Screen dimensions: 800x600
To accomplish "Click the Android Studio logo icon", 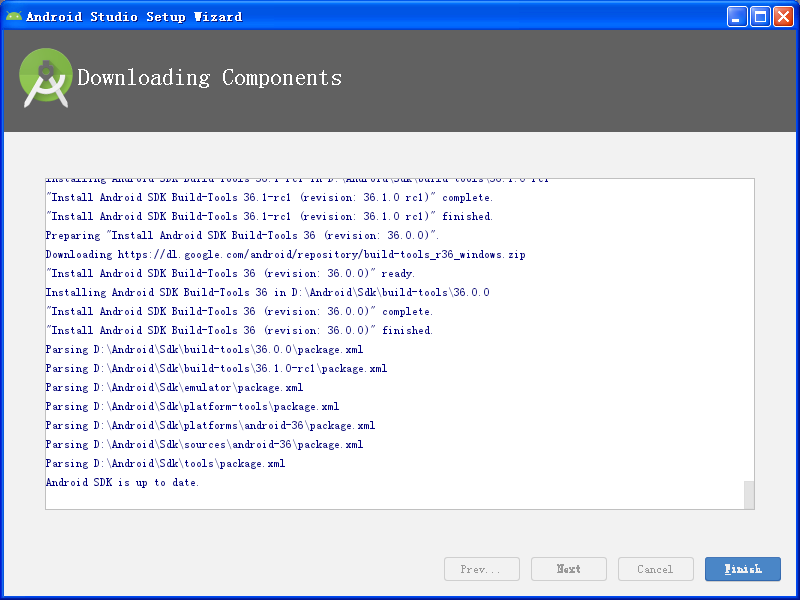I will [46, 78].
